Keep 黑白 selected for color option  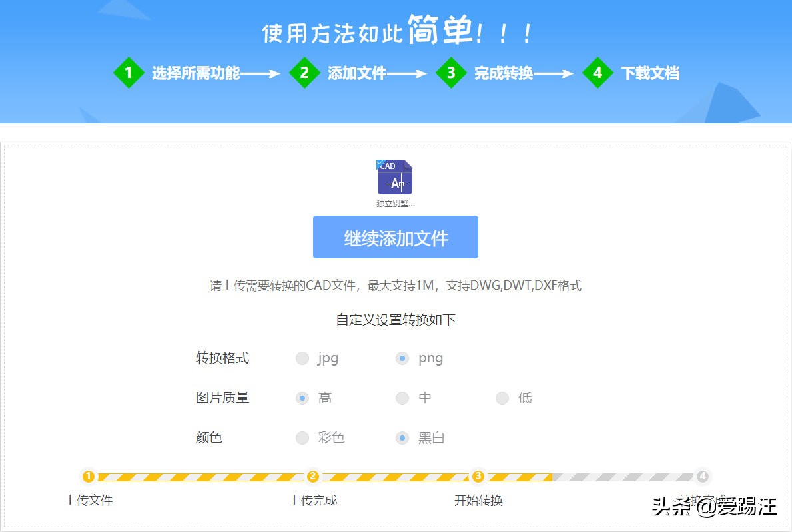(x=402, y=438)
